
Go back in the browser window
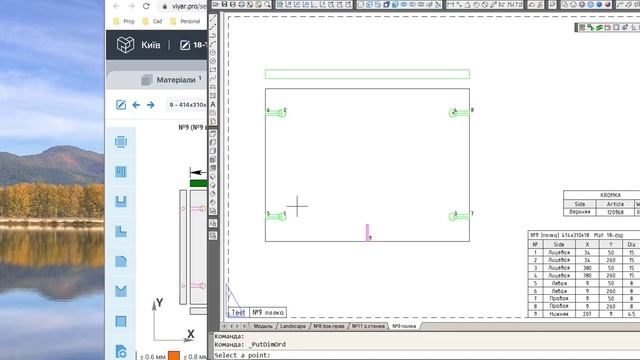116,6
